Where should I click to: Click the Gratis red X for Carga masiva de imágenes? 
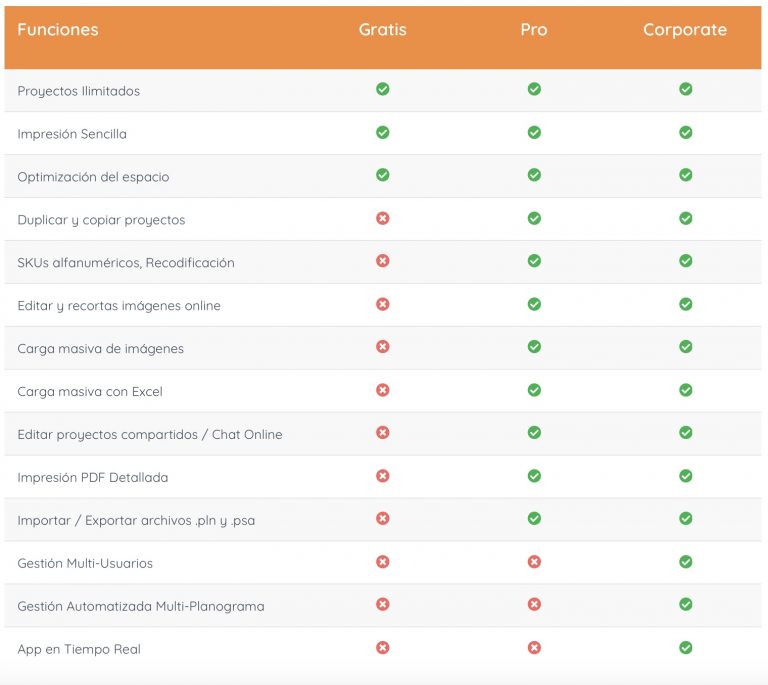point(382,347)
